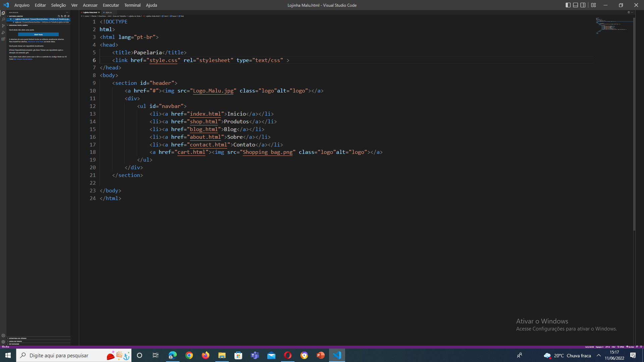Expand the Linha do Tempo section
644x362 pixels.
(x=38, y=341)
